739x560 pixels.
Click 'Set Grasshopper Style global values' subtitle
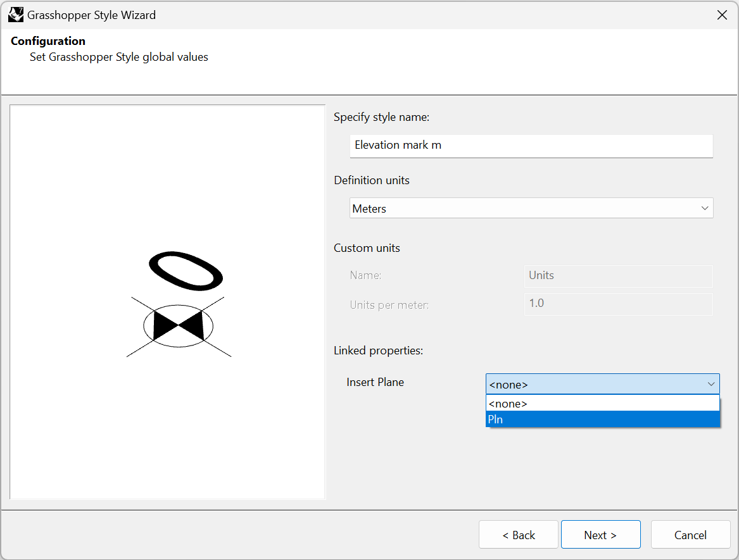pyautogui.click(x=119, y=57)
